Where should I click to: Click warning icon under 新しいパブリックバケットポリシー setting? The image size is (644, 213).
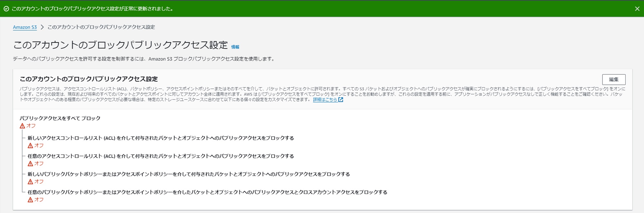coord(30,182)
